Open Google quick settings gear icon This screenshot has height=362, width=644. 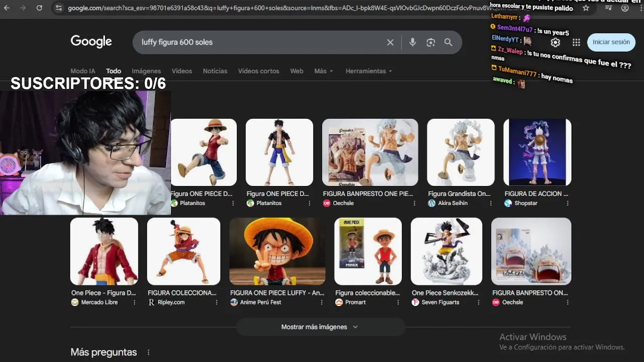point(555,42)
